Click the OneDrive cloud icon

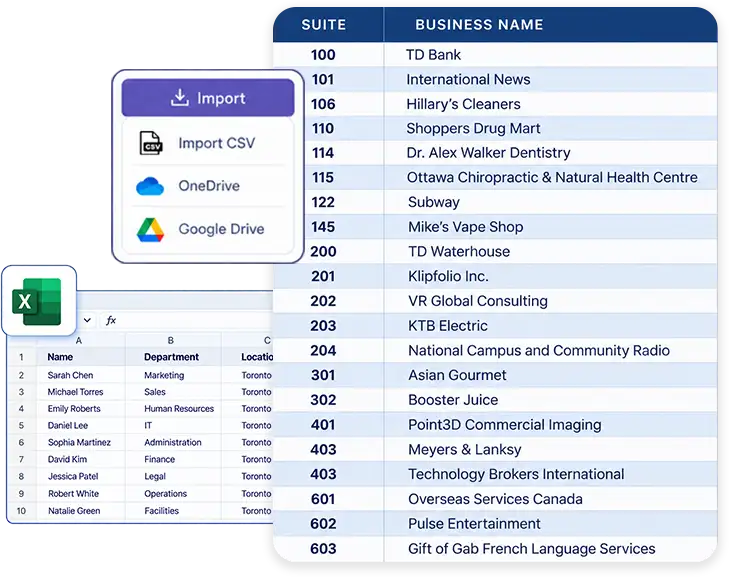pyautogui.click(x=150, y=186)
